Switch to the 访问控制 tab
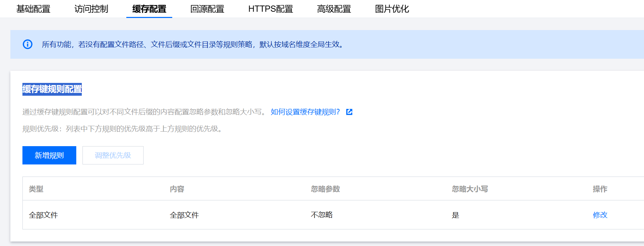The height and width of the screenshot is (246, 644). [x=91, y=9]
